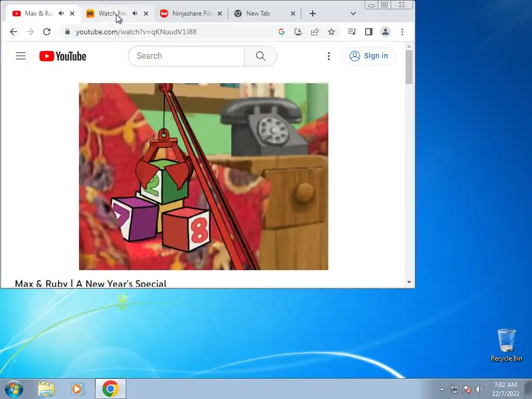This screenshot has width=532, height=399.
Task: Open media controls icon in toolbar
Action: [352, 32]
